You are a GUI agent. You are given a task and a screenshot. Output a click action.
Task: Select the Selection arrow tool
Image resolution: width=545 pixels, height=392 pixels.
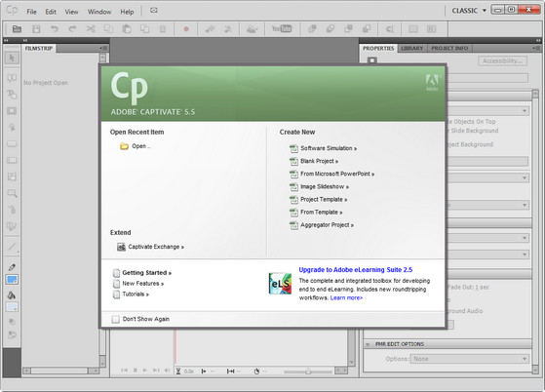click(x=12, y=59)
